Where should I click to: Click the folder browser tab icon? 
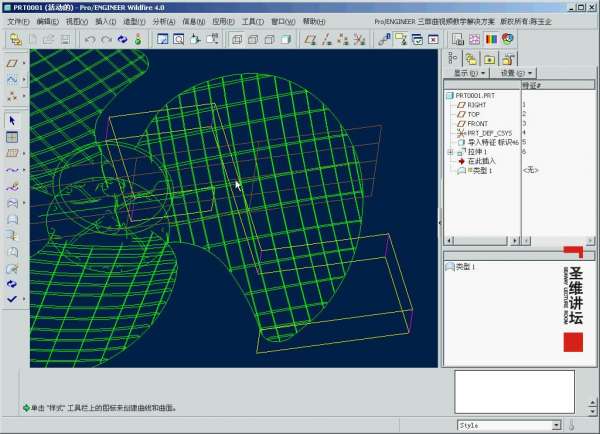click(471, 59)
